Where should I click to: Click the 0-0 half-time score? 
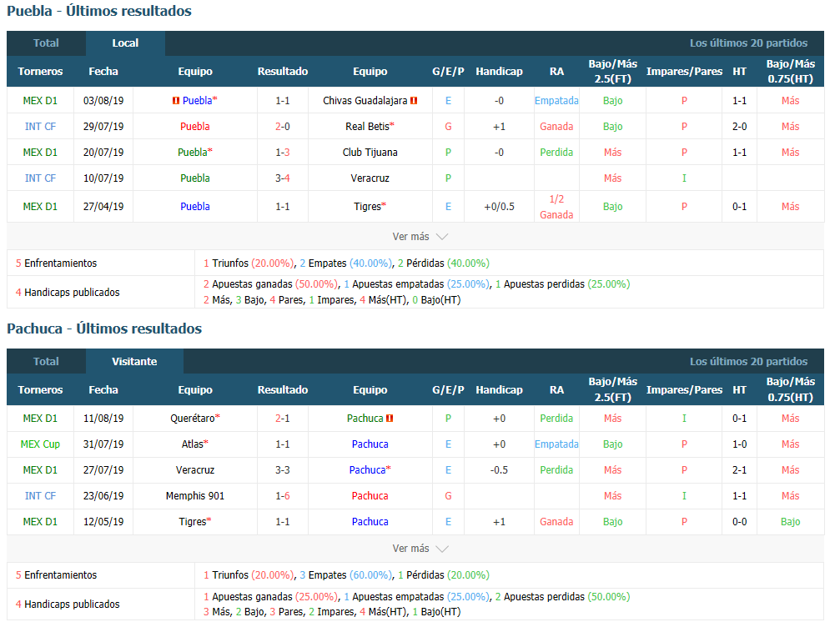pyautogui.click(x=740, y=521)
